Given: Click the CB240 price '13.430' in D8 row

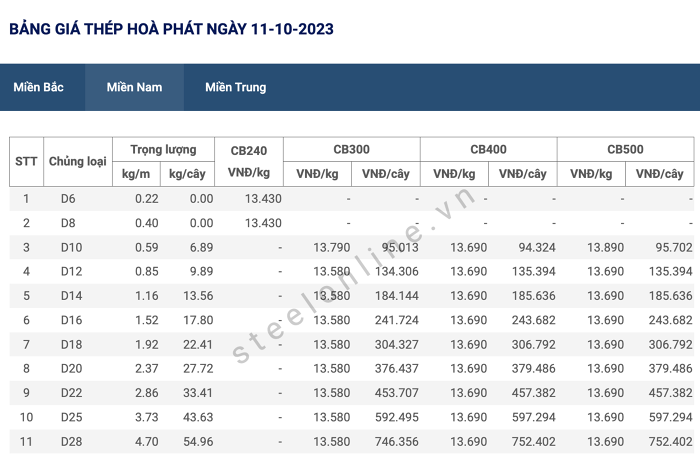Looking at the screenshot, I should [x=263, y=223].
